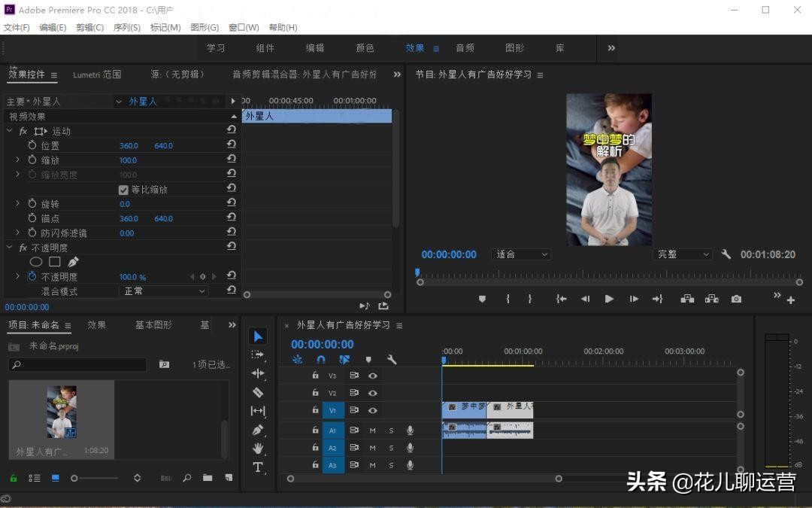Viewport: 812px width, 508px height.
Task: Open the 序列 menu in the menu bar
Action: pyautogui.click(x=127, y=27)
